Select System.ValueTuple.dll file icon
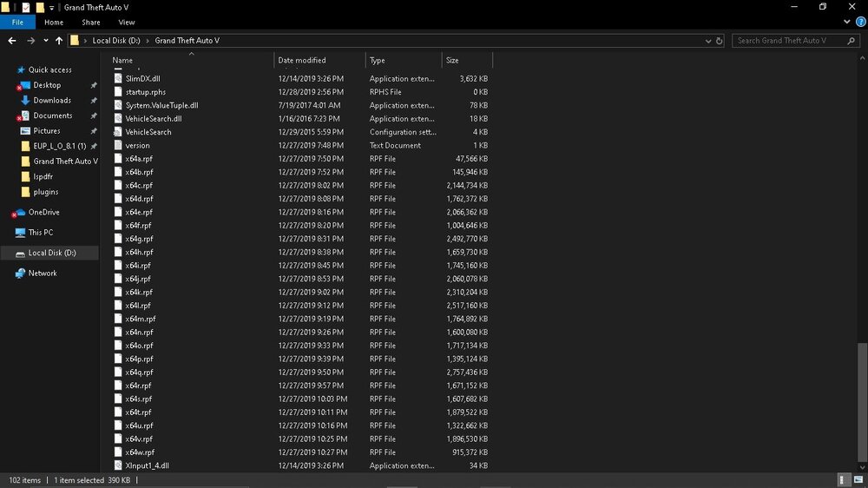 [x=118, y=105]
